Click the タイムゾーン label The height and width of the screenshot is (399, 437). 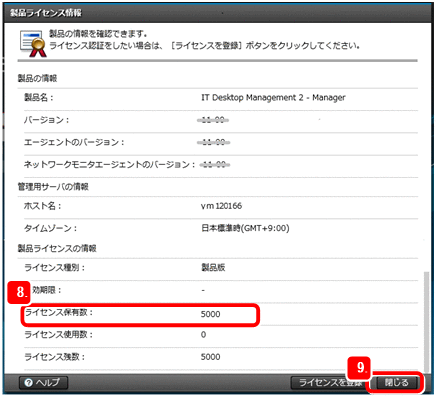(50, 228)
